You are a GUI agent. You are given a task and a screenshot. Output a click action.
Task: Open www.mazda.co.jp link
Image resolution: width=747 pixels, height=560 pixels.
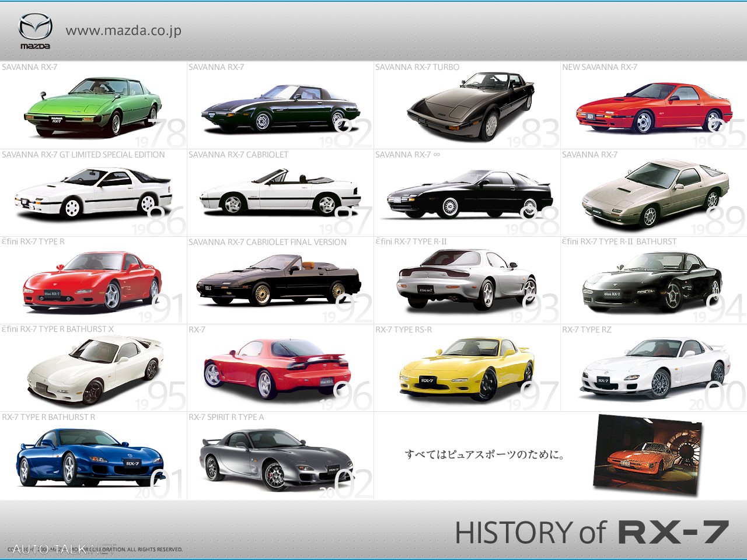(x=124, y=31)
